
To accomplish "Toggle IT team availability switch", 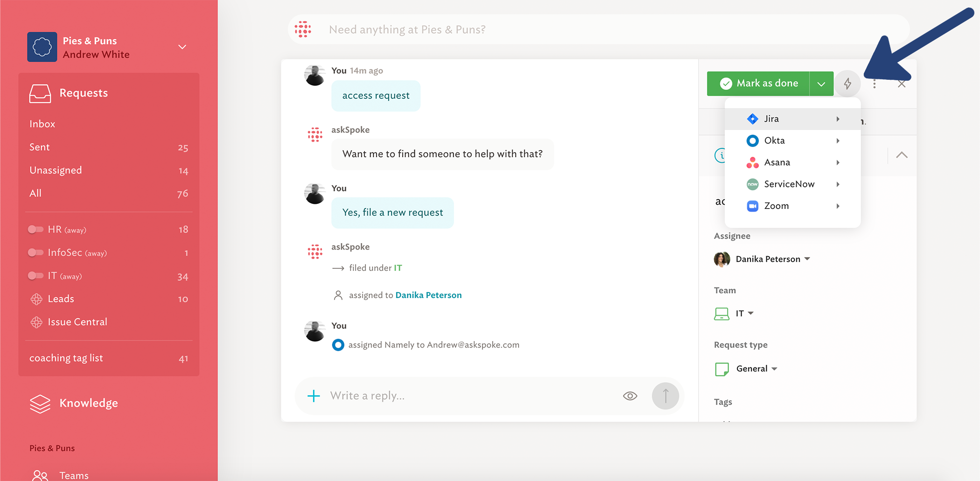I will (35, 276).
